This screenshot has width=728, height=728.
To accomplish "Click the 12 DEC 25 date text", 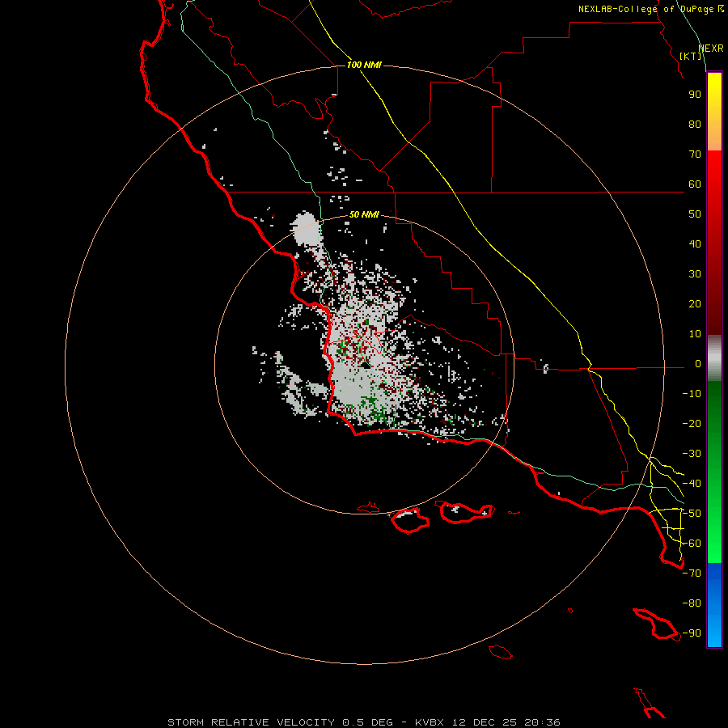I will pos(485,722).
